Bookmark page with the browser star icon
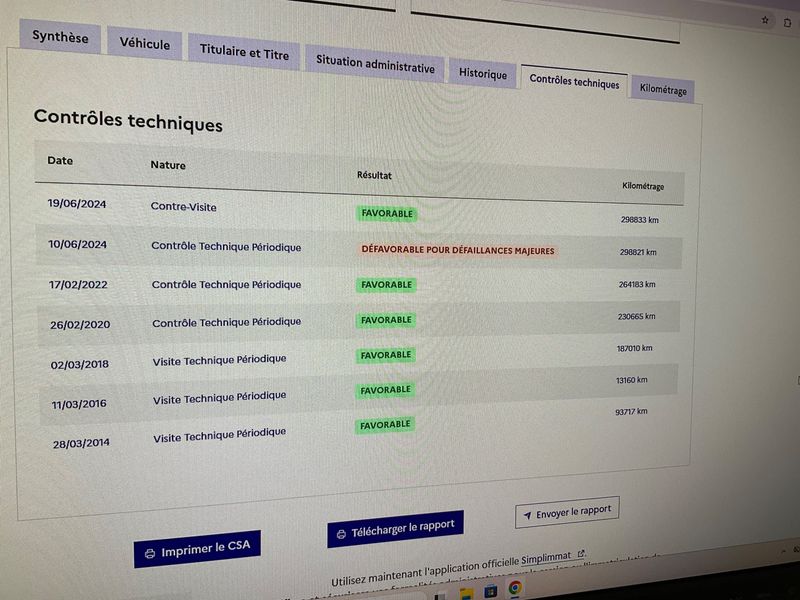Screen dimensions: 800x600 765,20
